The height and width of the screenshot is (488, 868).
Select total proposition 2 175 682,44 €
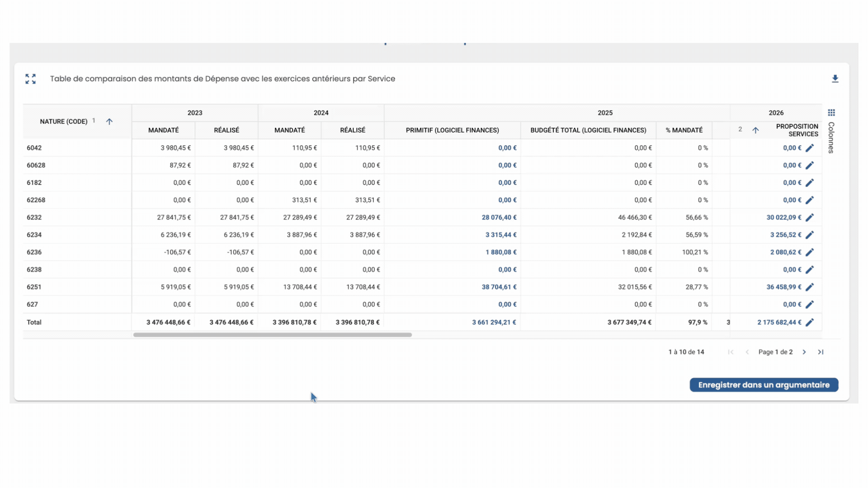779,322
